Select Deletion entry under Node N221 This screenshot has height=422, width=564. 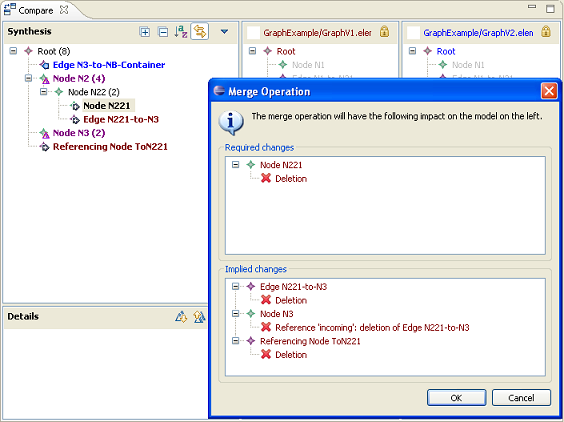click(x=291, y=178)
